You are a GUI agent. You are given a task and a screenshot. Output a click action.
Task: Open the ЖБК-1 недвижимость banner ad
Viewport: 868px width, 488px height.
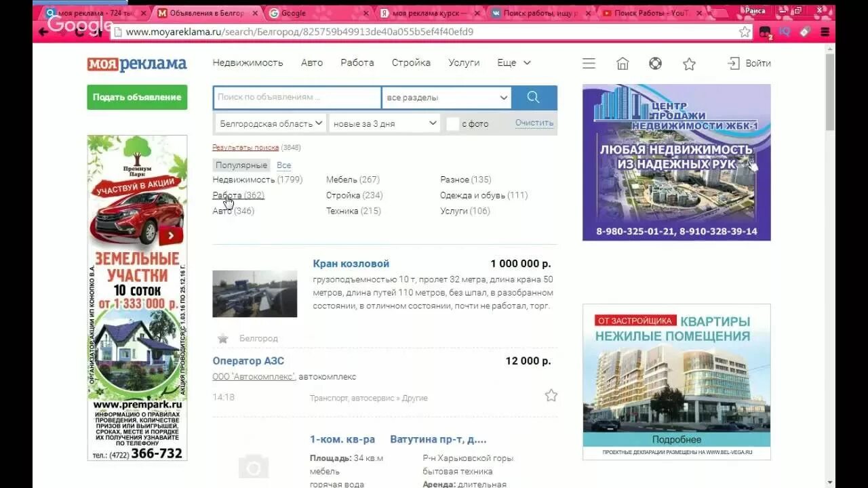(x=676, y=162)
